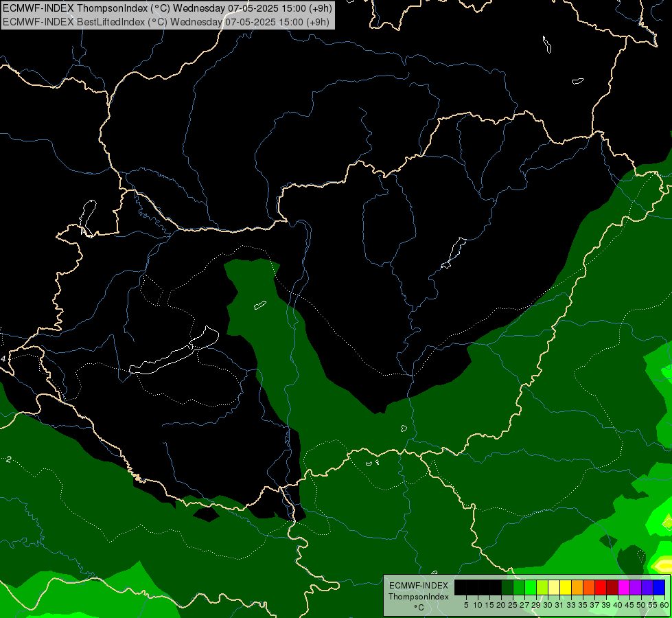Click the purple 45–50 legend swatch

636,587
